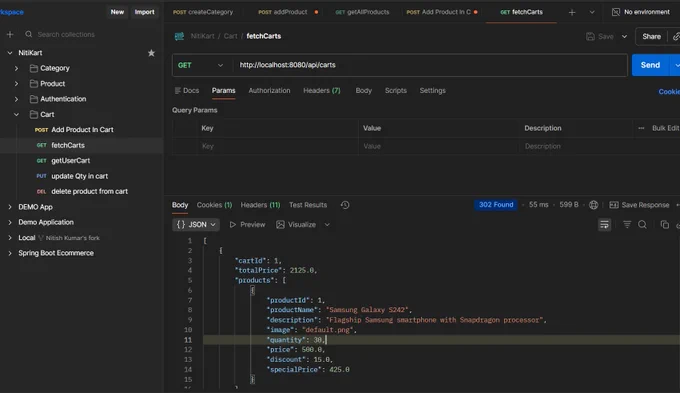Image resolution: width=680 pixels, height=393 pixels.
Task: Click the request URL field
Action: (429, 66)
